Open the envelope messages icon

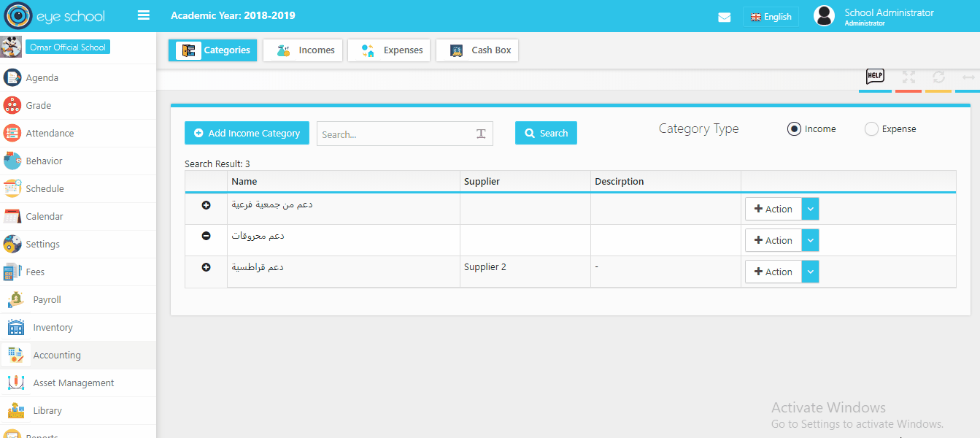[724, 17]
